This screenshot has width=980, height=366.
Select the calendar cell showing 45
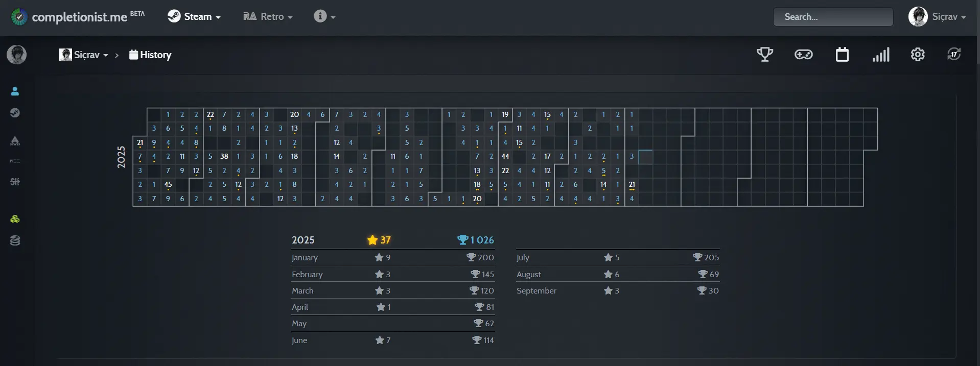click(x=168, y=185)
